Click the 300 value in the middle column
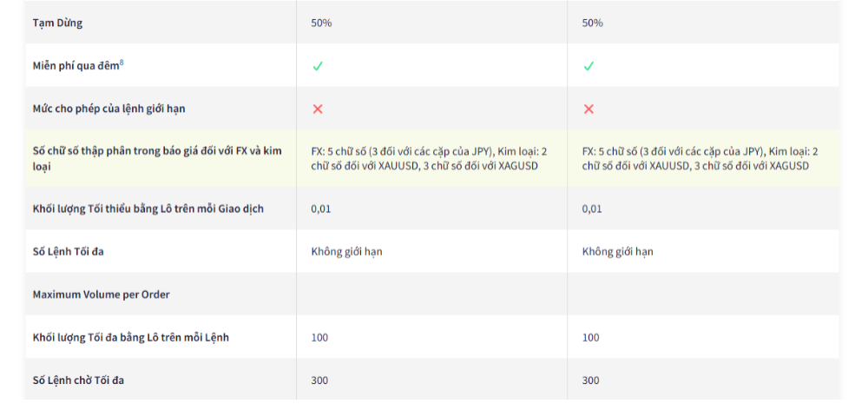868x404 pixels. [x=319, y=380]
